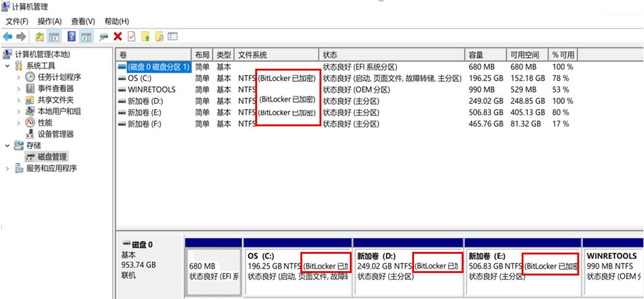The width and height of the screenshot is (644, 299).
Task: Select OS (C:) volume row drive icon
Action: click(x=122, y=78)
